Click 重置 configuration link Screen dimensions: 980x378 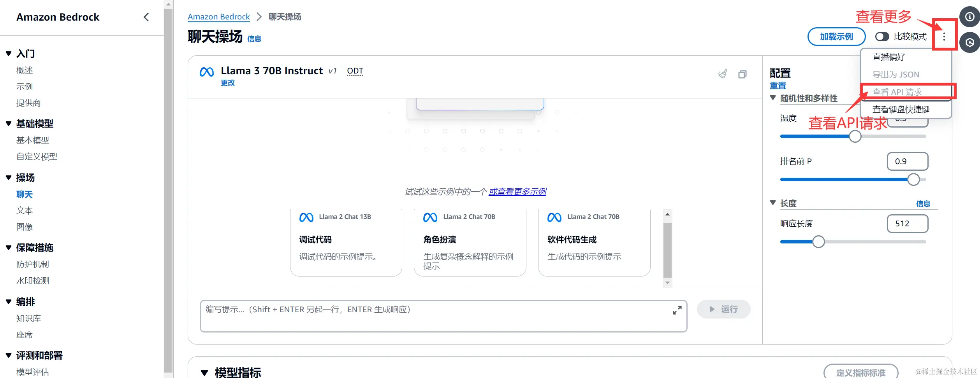click(778, 86)
